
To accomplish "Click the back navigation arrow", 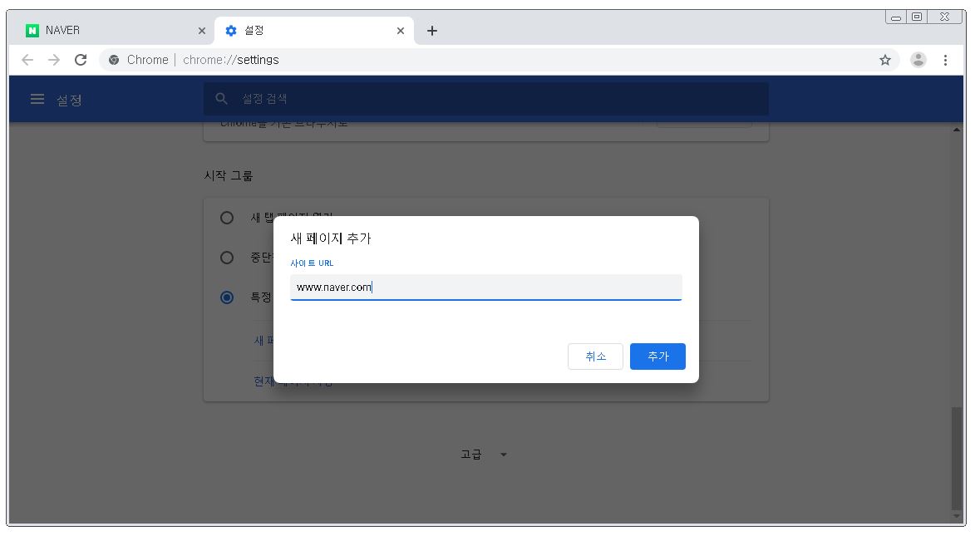I will pos(27,60).
